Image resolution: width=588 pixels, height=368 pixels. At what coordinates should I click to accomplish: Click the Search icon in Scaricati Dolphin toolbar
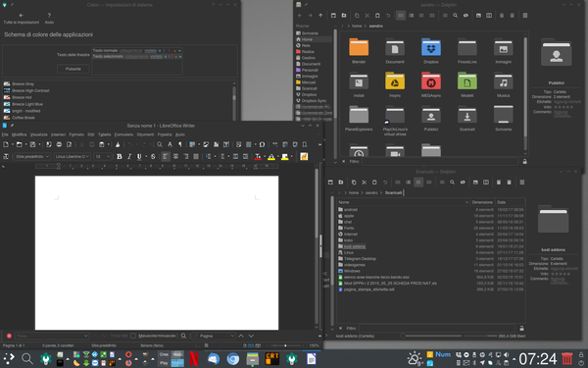coord(452,183)
